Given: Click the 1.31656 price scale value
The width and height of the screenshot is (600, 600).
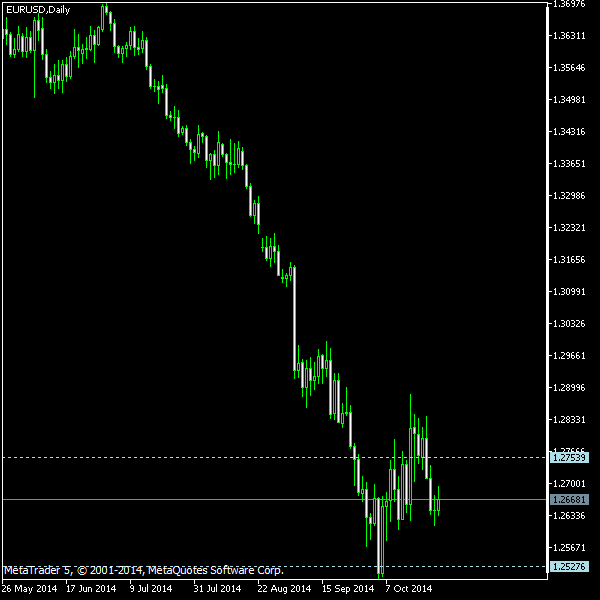Looking at the screenshot, I should coord(569,260).
